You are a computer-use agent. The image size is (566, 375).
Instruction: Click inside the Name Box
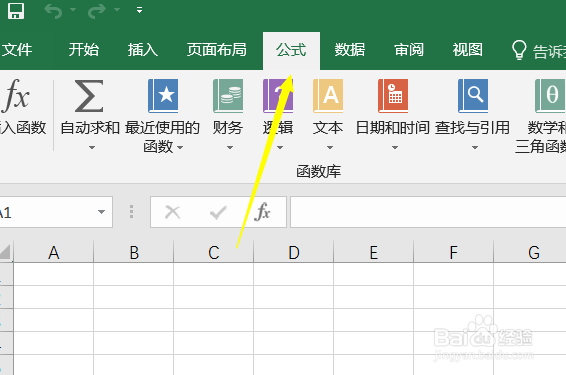[x=46, y=212]
